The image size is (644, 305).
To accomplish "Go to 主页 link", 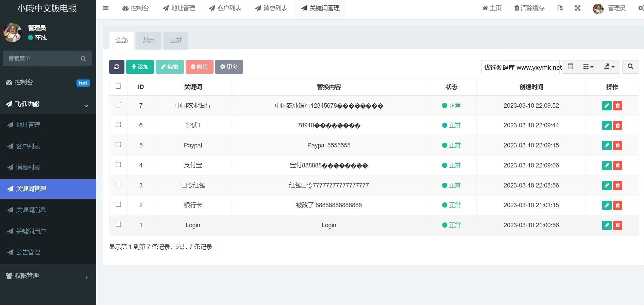I will tap(492, 8).
